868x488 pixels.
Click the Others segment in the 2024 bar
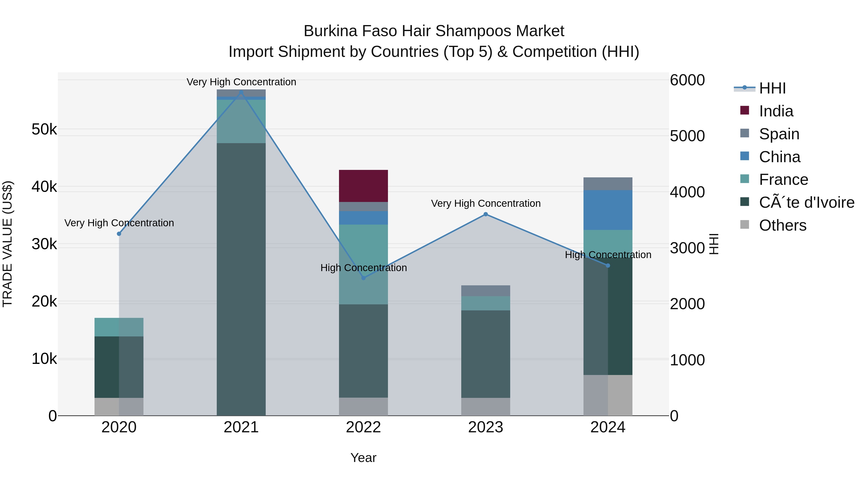coord(608,395)
